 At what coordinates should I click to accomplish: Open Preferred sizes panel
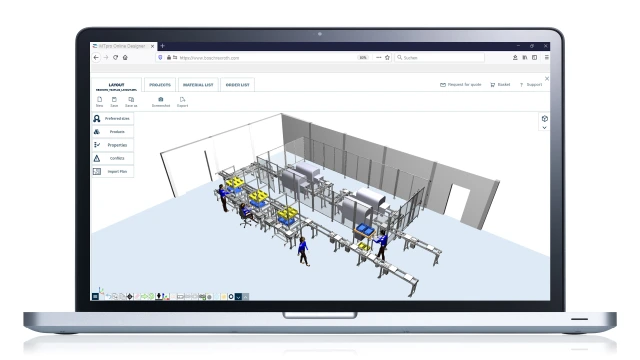(113, 118)
